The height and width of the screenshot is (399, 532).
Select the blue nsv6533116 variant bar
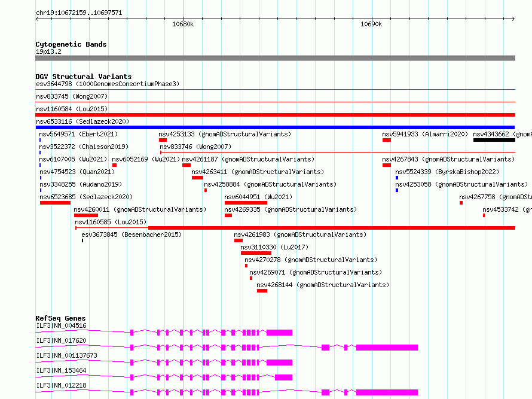click(275, 127)
